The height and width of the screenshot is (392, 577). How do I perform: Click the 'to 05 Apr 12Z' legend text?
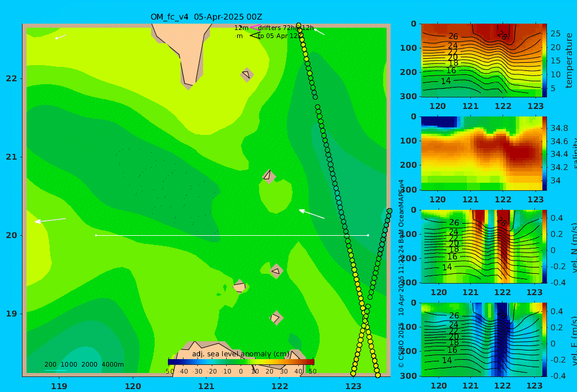point(279,36)
